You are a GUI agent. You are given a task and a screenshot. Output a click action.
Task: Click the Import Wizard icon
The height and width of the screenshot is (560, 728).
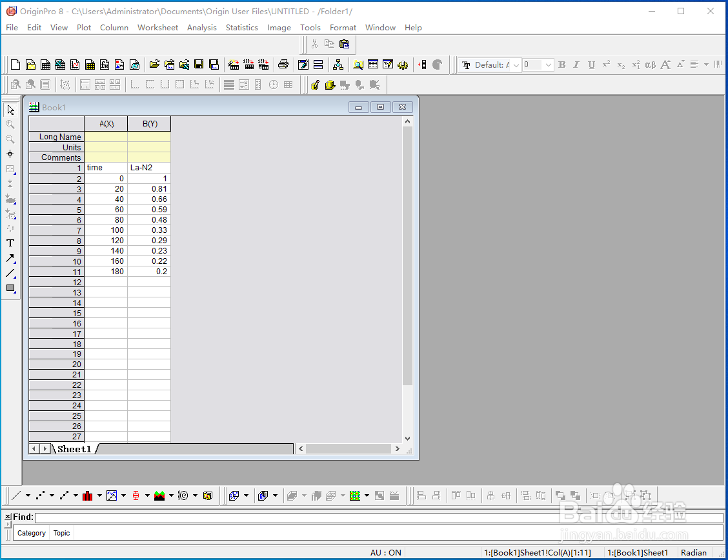click(x=234, y=65)
